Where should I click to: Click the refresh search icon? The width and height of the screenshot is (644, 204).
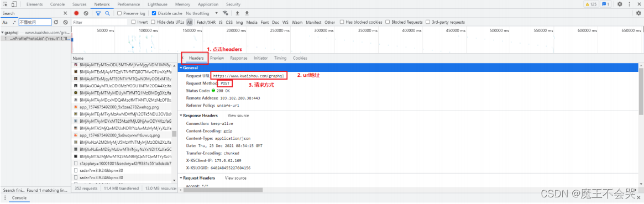[x=56, y=22]
